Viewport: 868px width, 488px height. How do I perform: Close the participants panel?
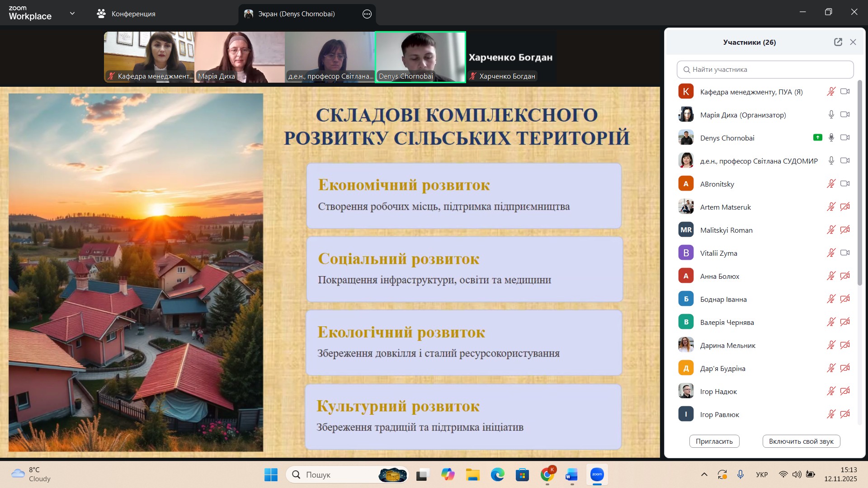pyautogui.click(x=853, y=42)
